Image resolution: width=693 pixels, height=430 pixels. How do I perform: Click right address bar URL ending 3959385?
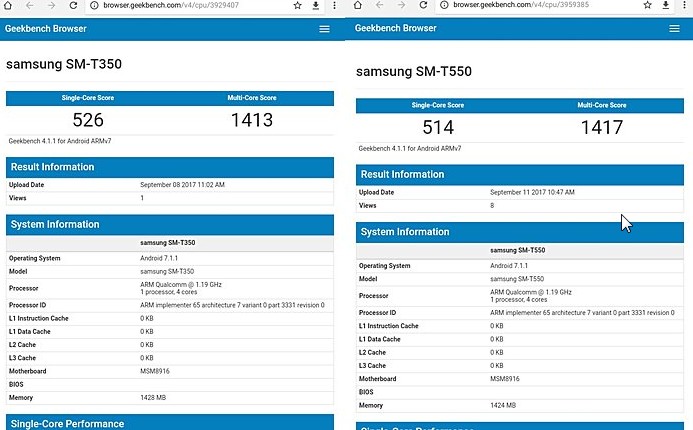click(x=521, y=5)
